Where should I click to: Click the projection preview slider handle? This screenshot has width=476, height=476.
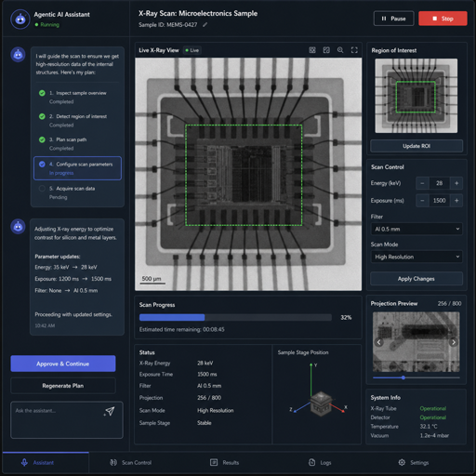tap(403, 377)
